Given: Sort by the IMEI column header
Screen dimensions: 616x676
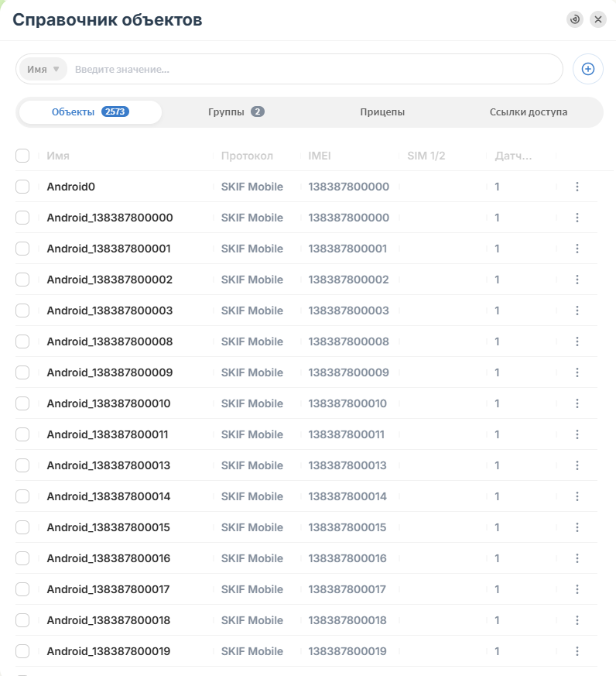Looking at the screenshot, I should click(319, 156).
